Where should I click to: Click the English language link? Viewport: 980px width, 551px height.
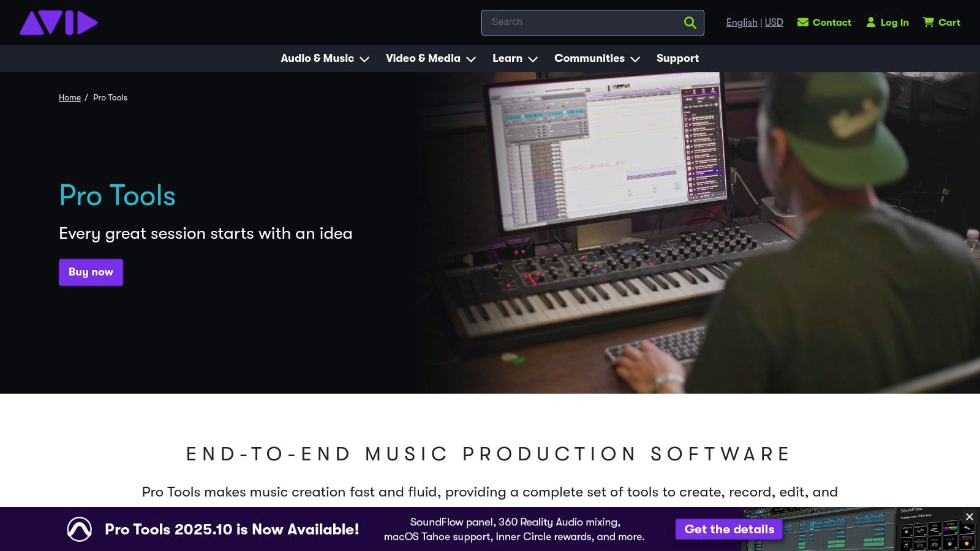tap(741, 22)
